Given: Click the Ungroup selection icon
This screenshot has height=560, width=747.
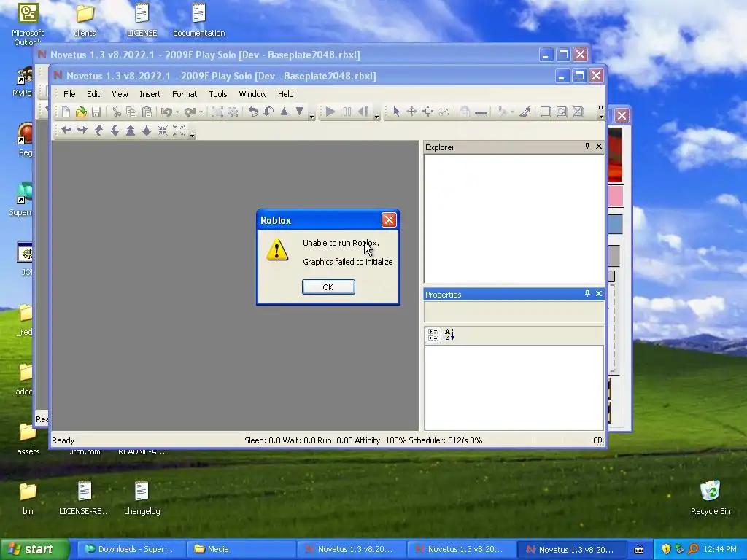Looking at the screenshot, I should (233, 112).
